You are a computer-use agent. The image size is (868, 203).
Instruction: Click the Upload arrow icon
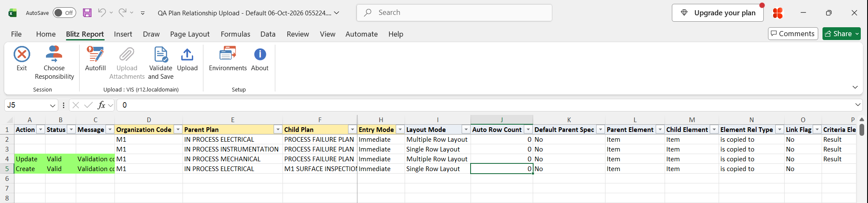click(x=187, y=54)
